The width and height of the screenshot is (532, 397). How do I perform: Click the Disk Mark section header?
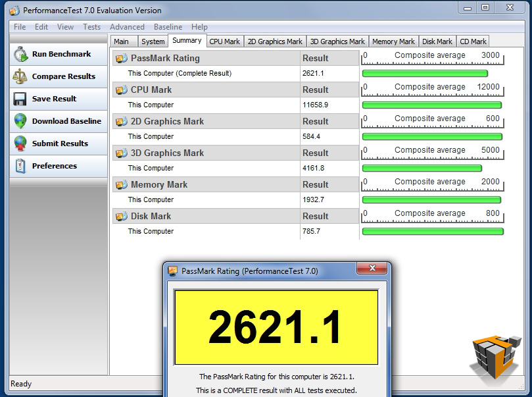pos(206,216)
